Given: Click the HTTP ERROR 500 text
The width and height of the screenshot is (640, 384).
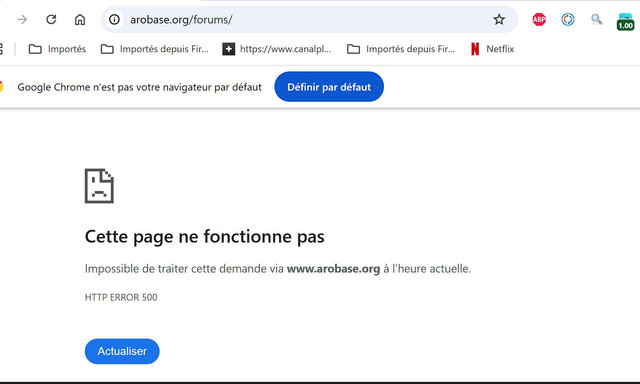Looking at the screenshot, I should tap(121, 297).
